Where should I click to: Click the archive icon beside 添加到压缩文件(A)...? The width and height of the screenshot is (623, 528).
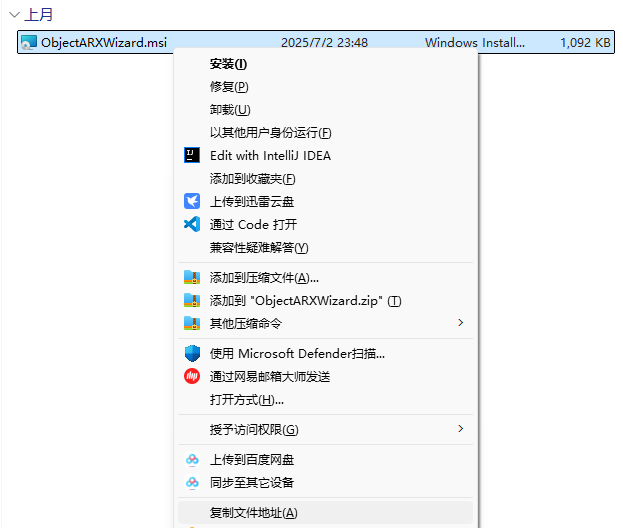[x=192, y=277]
